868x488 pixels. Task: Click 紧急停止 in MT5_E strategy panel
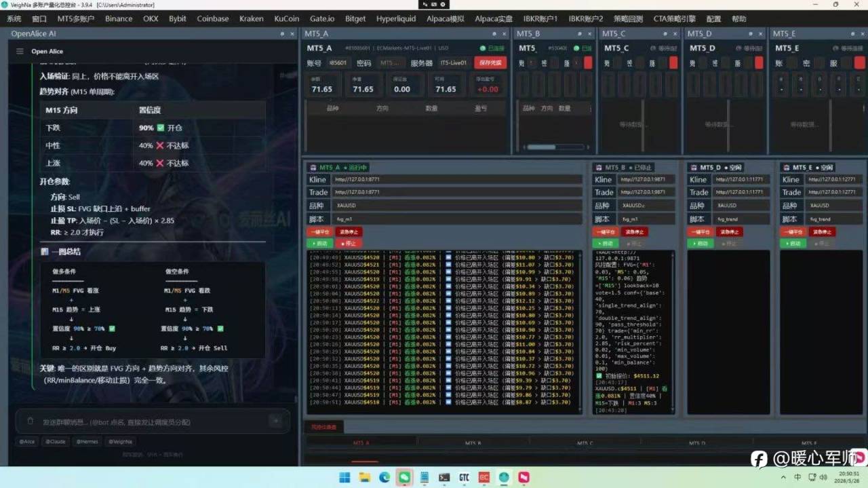click(x=823, y=231)
